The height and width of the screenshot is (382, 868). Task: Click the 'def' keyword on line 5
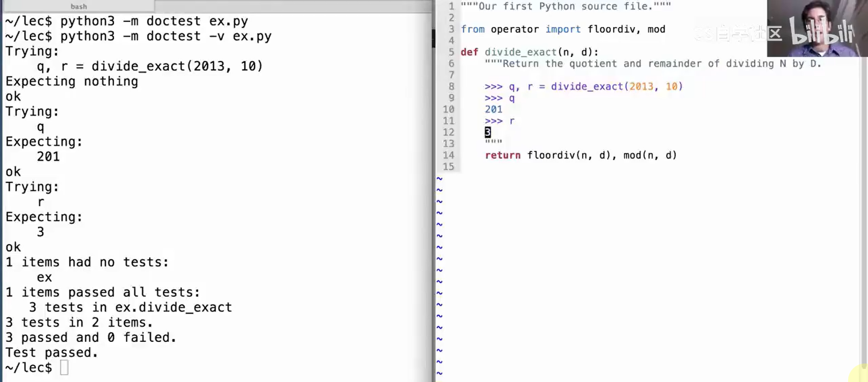pyautogui.click(x=469, y=52)
